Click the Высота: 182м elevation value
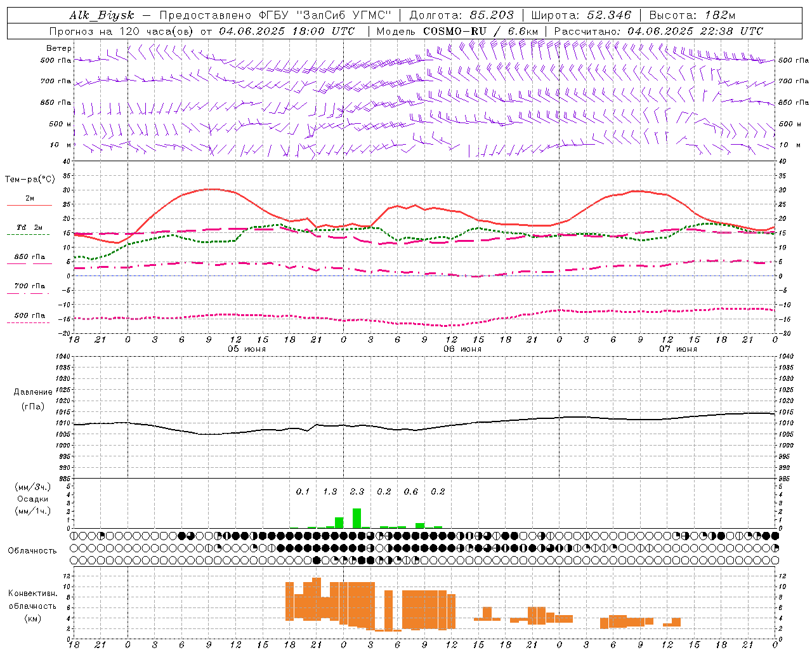The width and height of the screenshot is (812, 650). click(693, 15)
